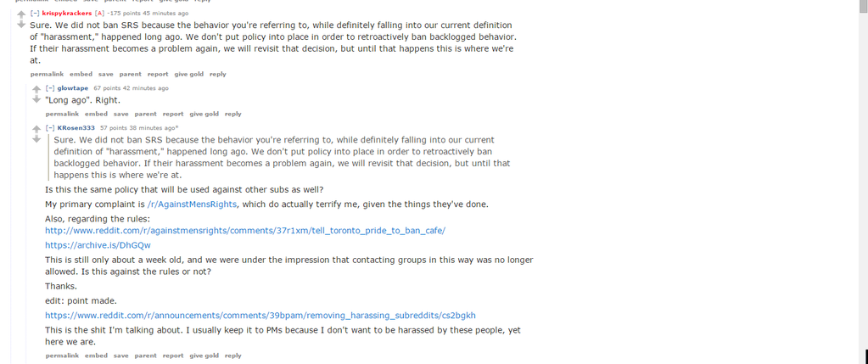This screenshot has width=868, height=364.
Task: Downvote glowtape's "Long ago" comment
Action: tap(36, 99)
